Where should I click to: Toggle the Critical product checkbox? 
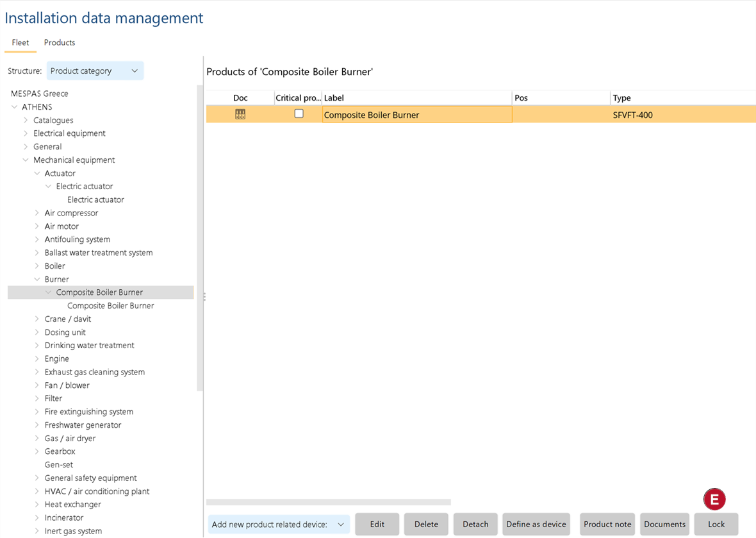tap(299, 114)
